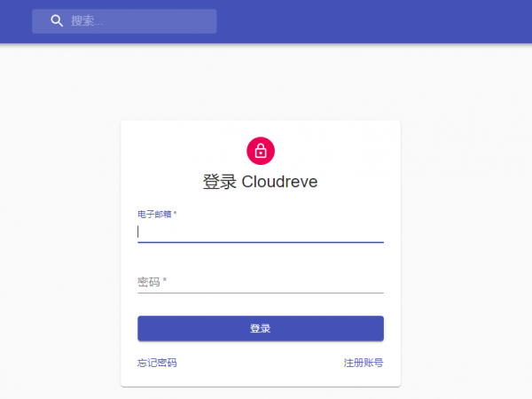
Task: Click the pink lock icon
Action: click(x=261, y=151)
